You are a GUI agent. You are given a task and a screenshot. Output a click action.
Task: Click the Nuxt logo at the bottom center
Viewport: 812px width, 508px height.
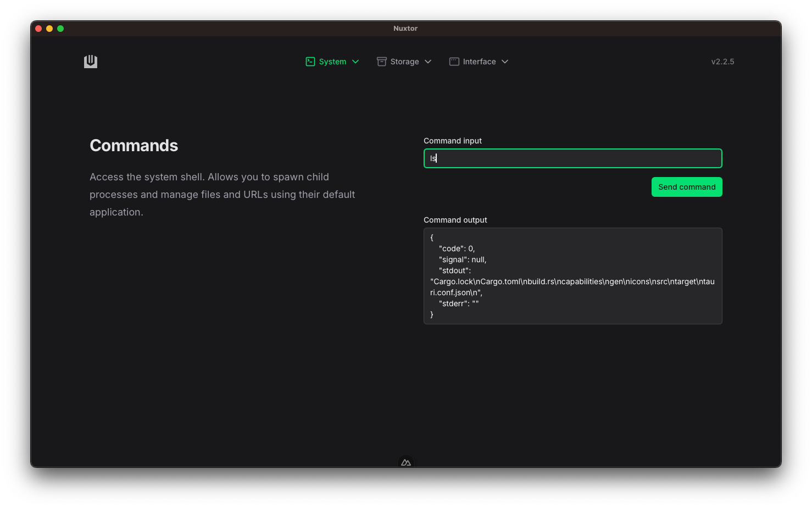pyautogui.click(x=406, y=462)
